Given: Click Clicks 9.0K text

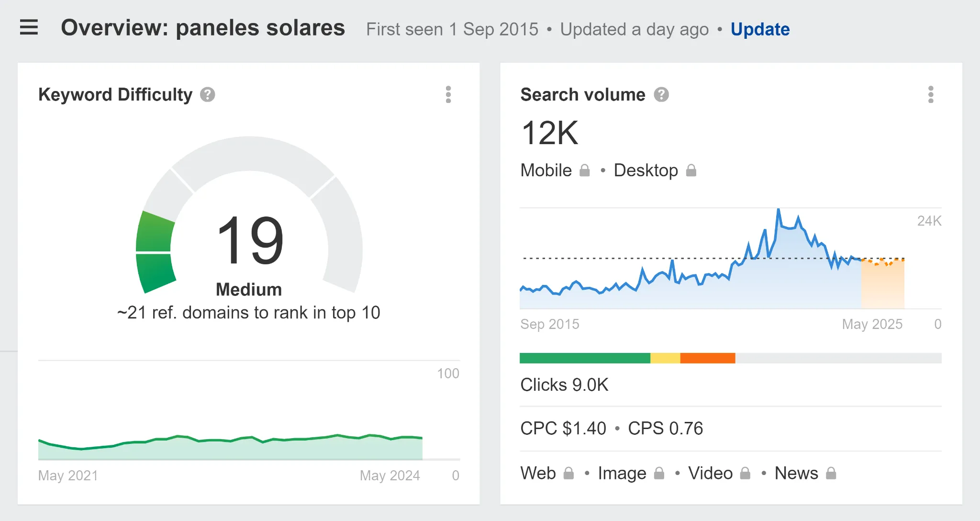Looking at the screenshot, I should (x=565, y=385).
